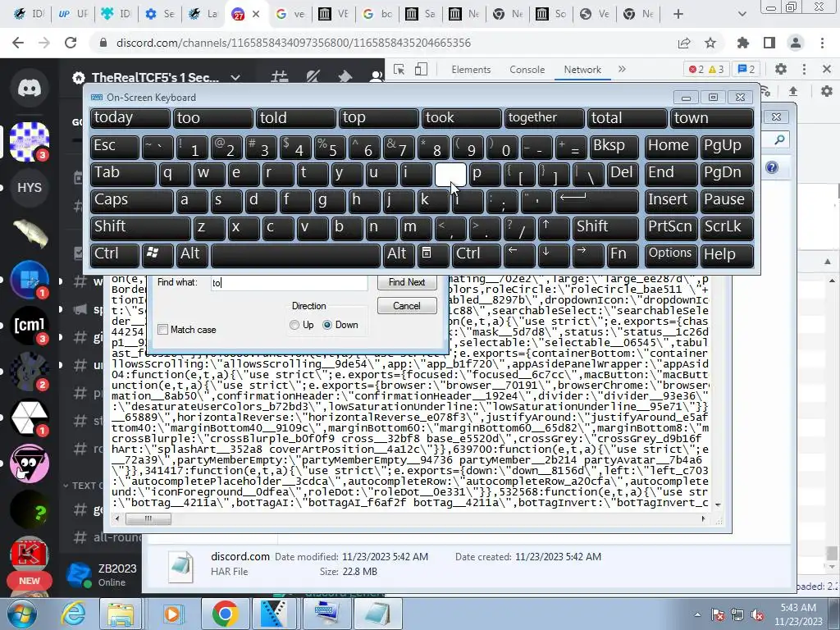Screen dimensions: 840x630
Task: Show hidden system tray icons arrow
Action: tap(697, 614)
